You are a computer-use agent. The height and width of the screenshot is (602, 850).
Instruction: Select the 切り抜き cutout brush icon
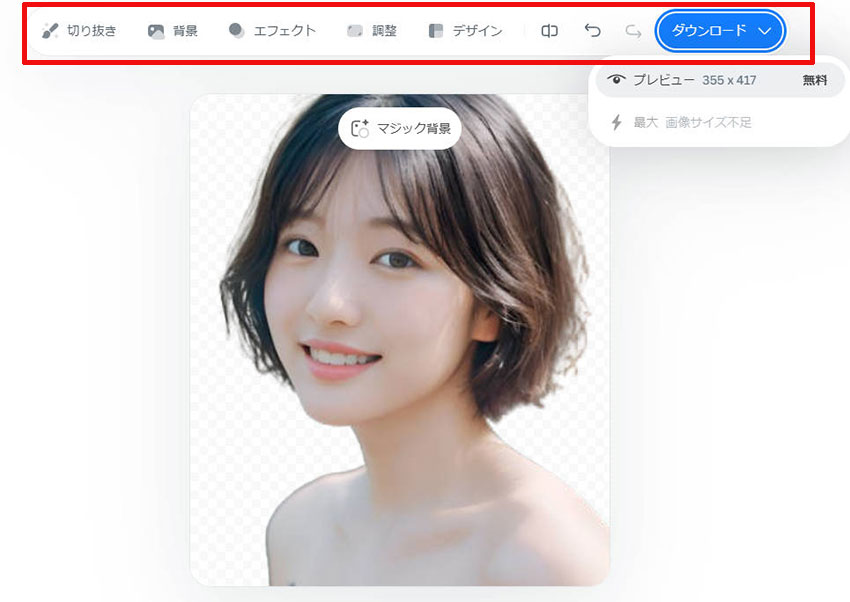point(50,31)
